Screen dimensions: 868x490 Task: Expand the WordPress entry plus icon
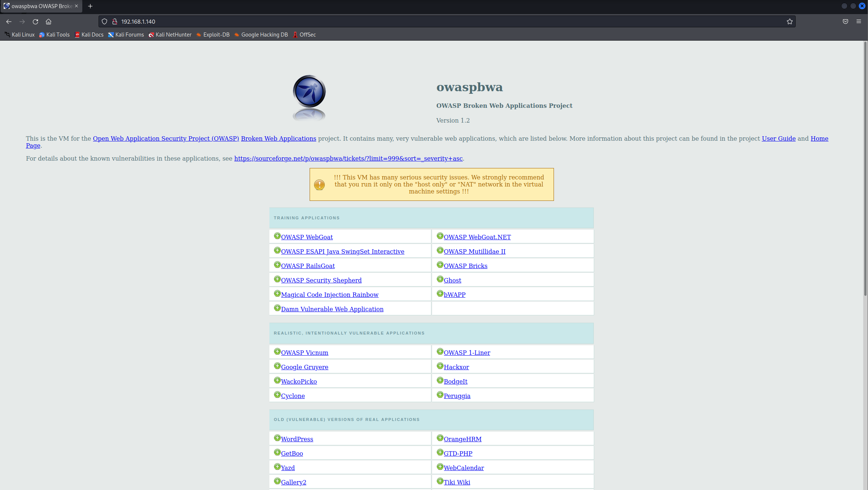click(x=277, y=438)
